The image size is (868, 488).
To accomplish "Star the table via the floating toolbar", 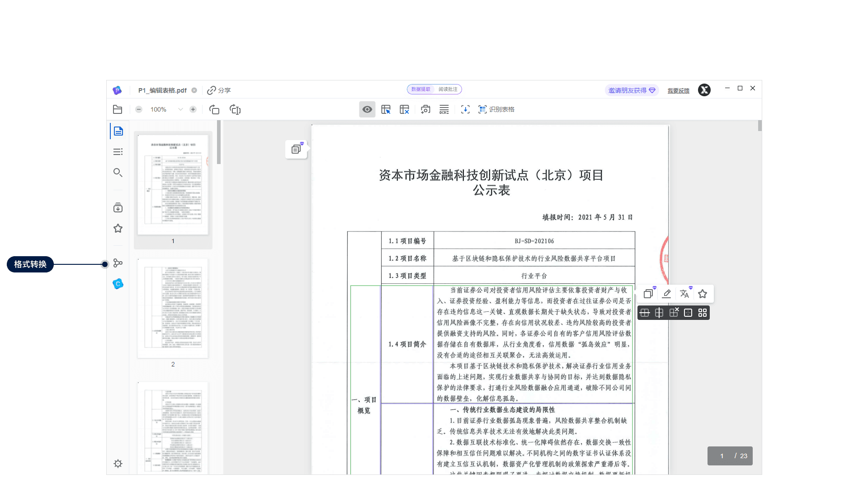I will 703,293.
